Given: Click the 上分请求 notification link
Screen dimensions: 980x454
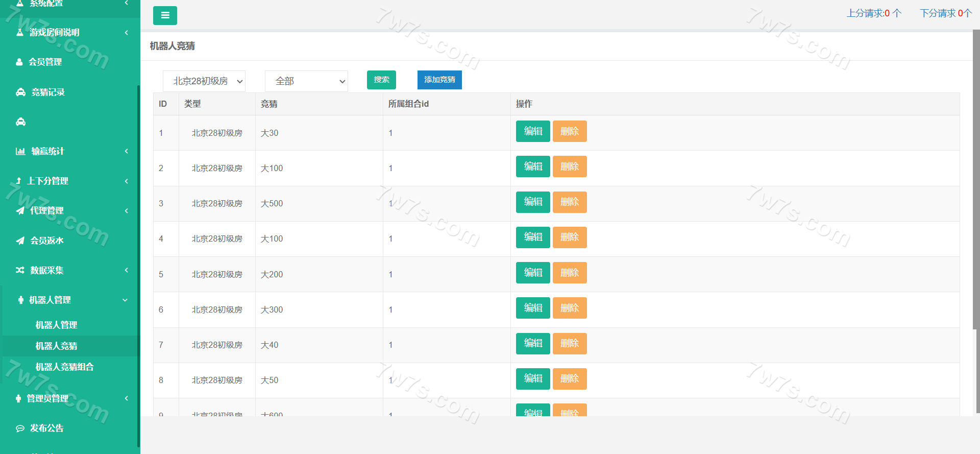Looking at the screenshot, I should click(x=874, y=13).
